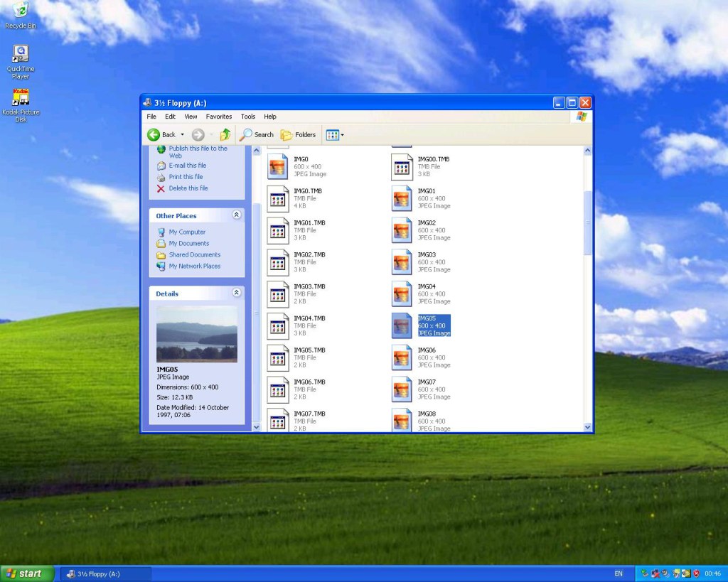Screen dimensions: 728x582
Task: Click the Kodak Picture Disk desktop icon
Action: 21,99
